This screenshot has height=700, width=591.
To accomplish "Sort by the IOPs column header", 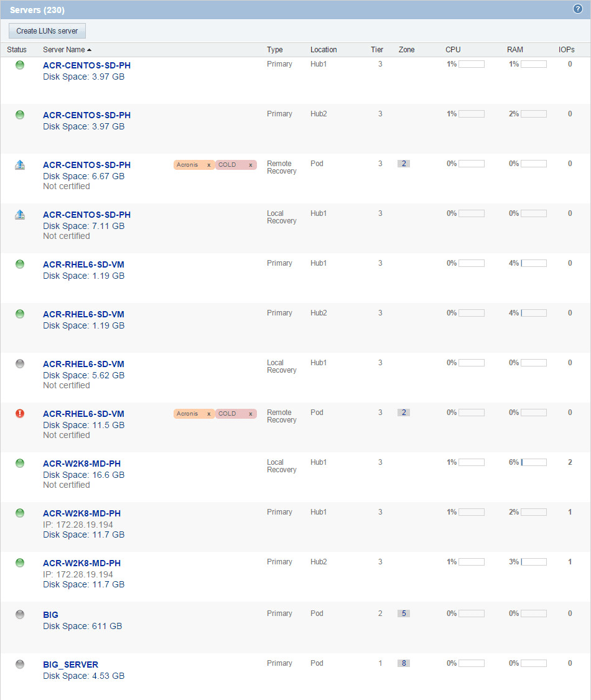I will (x=566, y=50).
